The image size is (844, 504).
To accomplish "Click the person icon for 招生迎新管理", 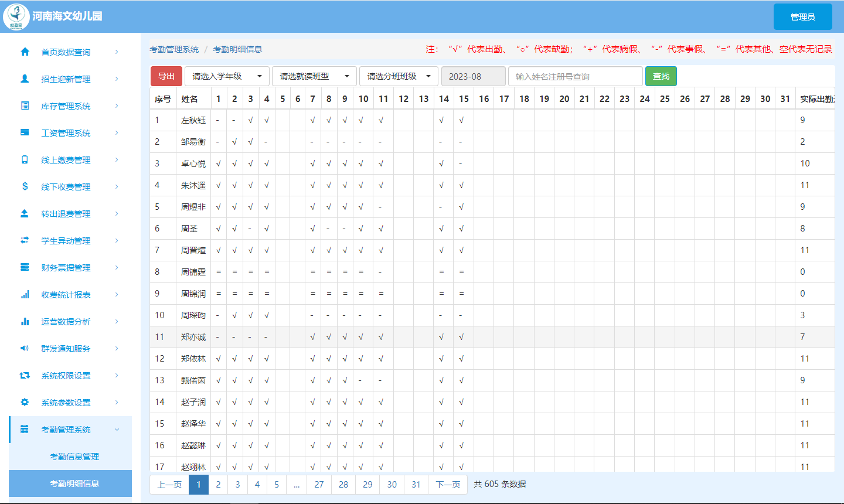I will click(x=25, y=79).
